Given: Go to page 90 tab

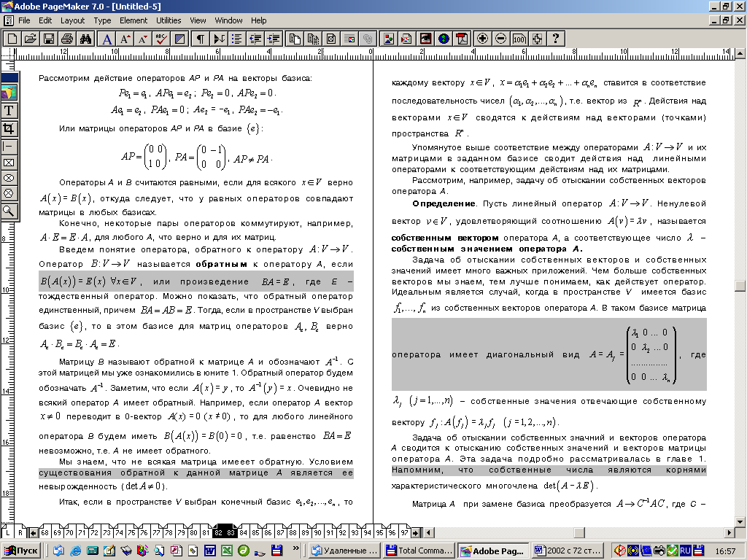Looking at the screenshot, I should 318,532.
